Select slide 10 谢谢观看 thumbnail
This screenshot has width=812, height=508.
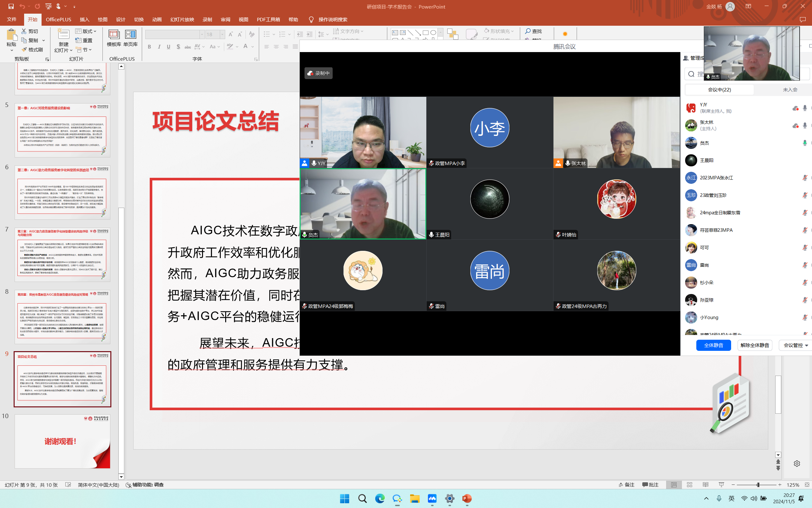(62, 441)
